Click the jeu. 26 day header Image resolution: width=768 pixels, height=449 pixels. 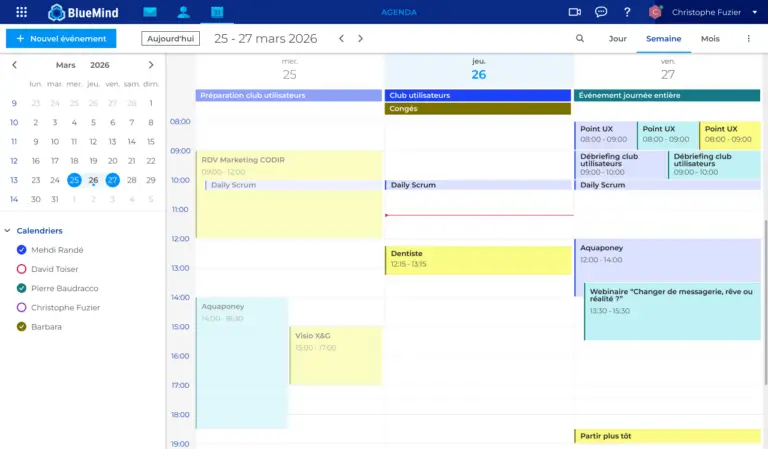479,69
